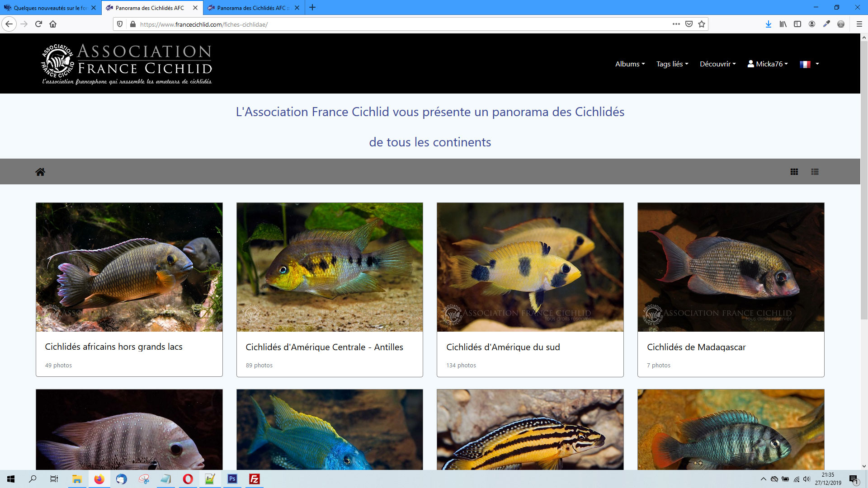The width and height of the screenshot is (868, 488).
Task: Click '134 photos' count text
Action: [x=461, y=365]
